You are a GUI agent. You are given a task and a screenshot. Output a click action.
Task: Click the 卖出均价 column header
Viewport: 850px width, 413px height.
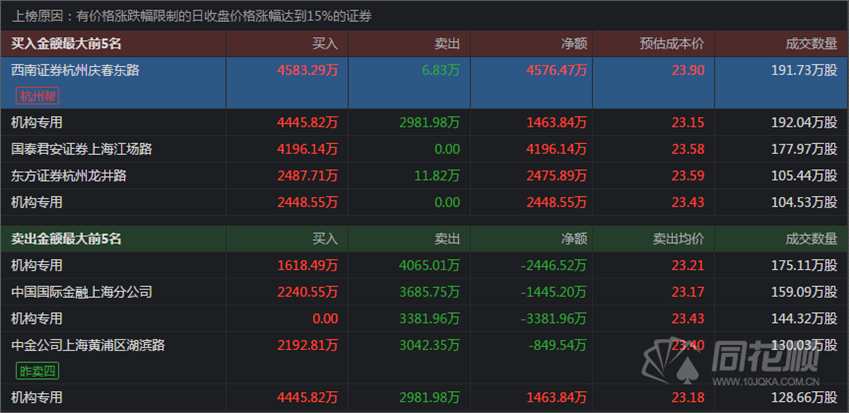click(678, 238)
